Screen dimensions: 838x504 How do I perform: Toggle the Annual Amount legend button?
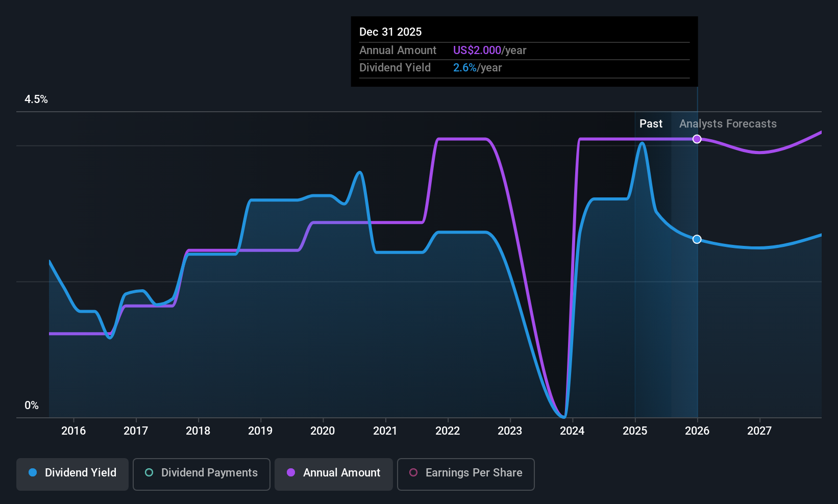(x=334, y=474)
